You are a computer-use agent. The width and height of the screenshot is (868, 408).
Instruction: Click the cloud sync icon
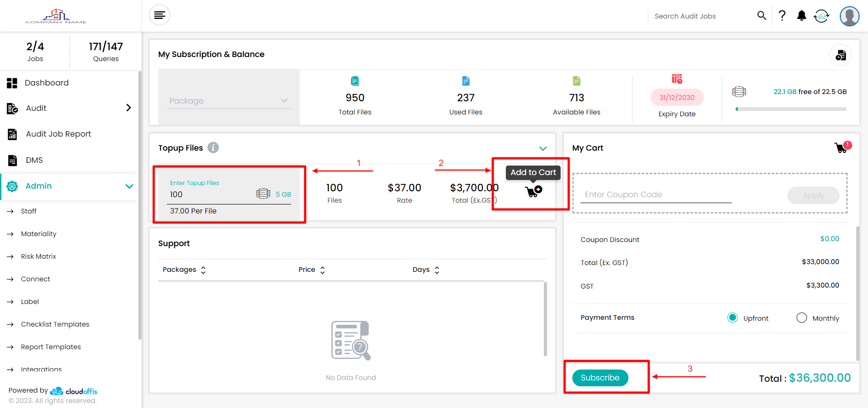821,16
